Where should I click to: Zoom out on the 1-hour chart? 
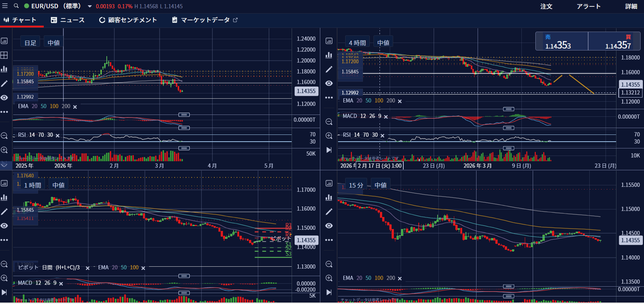4,264
